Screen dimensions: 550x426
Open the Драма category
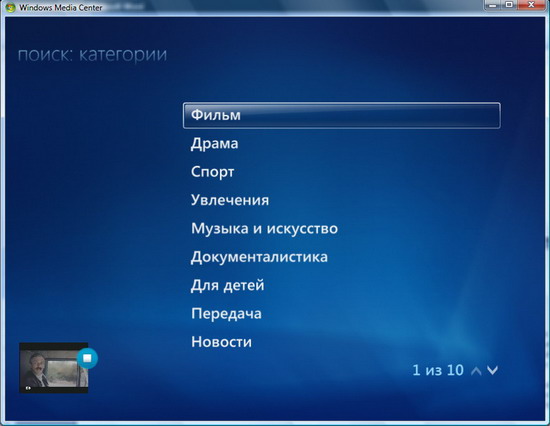click(x=214, y=144)
